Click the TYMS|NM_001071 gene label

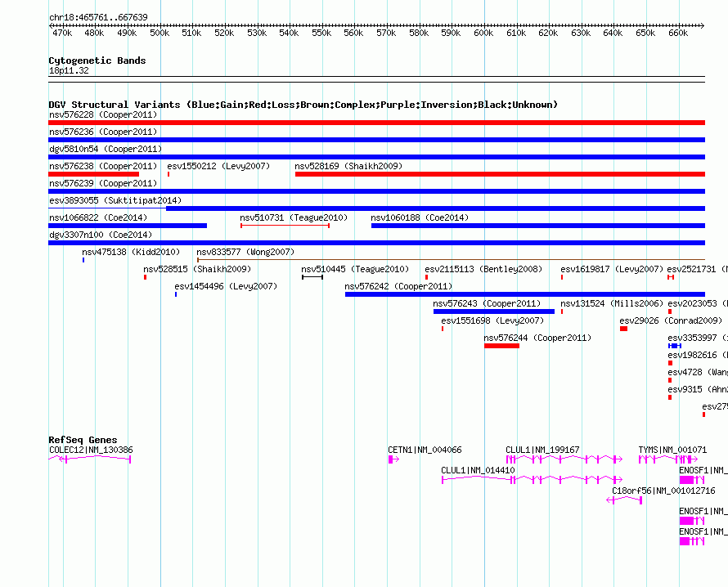[672, 450]
